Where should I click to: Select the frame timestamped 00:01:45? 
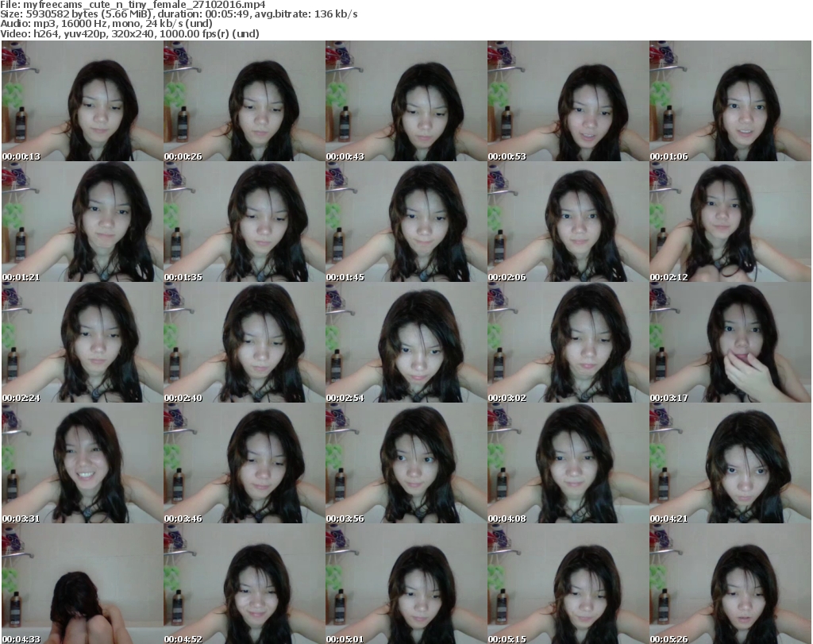[406, 222]
